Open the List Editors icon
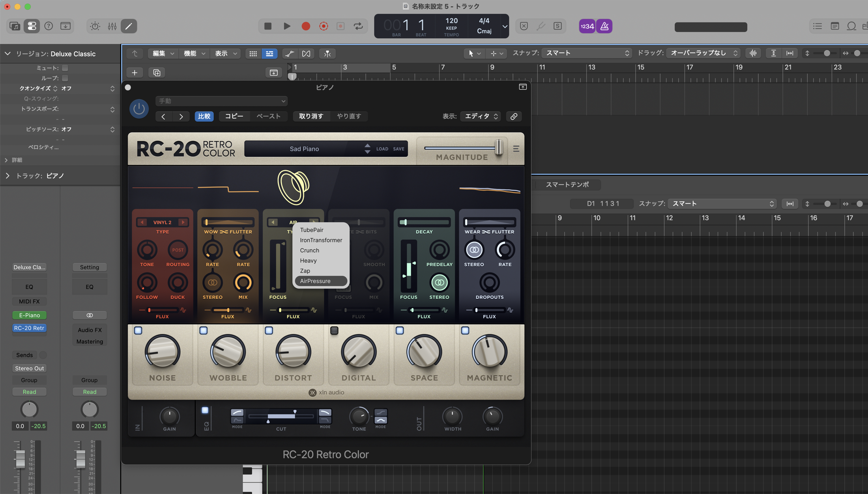 [x=817, y=26]
